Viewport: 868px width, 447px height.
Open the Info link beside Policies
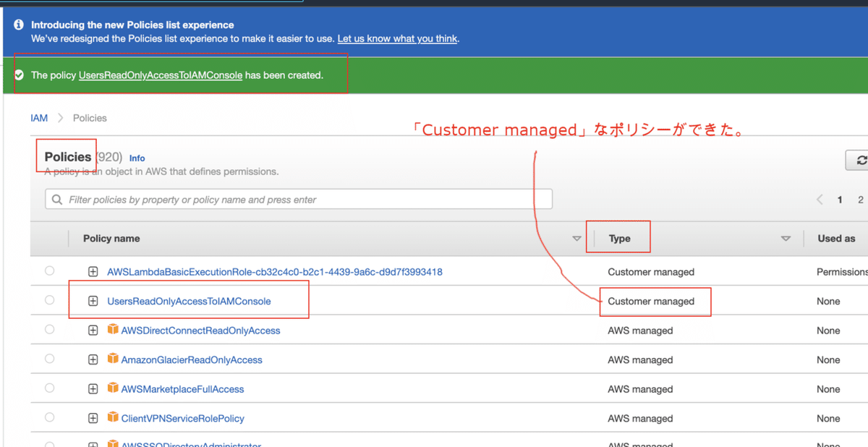pyautogui.click(x=137, y=158)
